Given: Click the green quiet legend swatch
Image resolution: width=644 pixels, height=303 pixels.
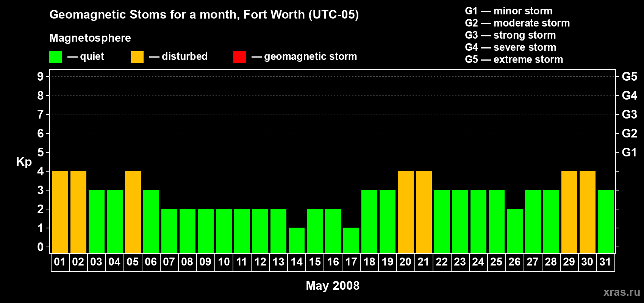Looking at the screenshot, I should 55,57.
